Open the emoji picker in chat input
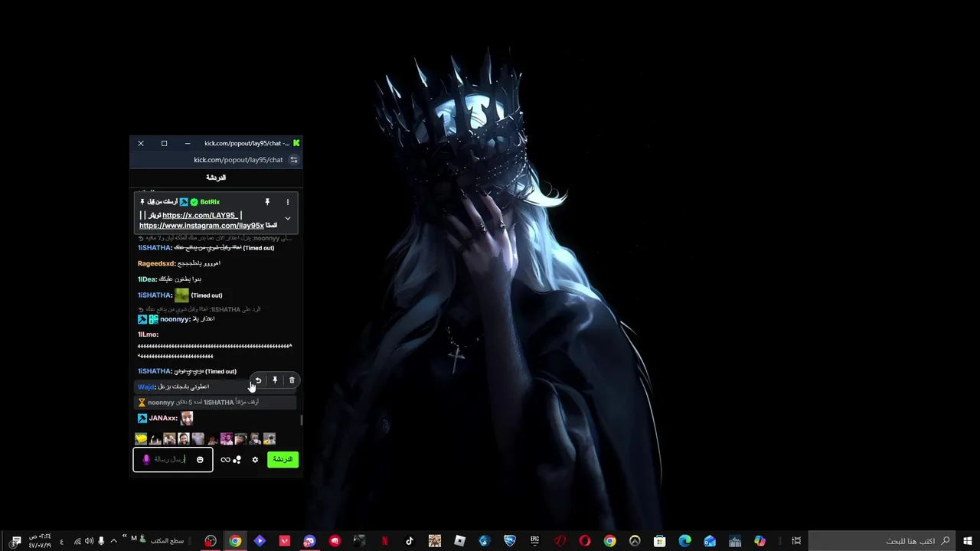 tap(200, 459)
